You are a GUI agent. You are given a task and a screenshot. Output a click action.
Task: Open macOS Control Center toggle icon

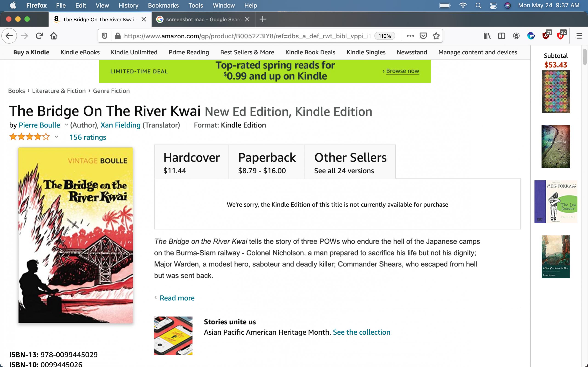click(493, 5)
